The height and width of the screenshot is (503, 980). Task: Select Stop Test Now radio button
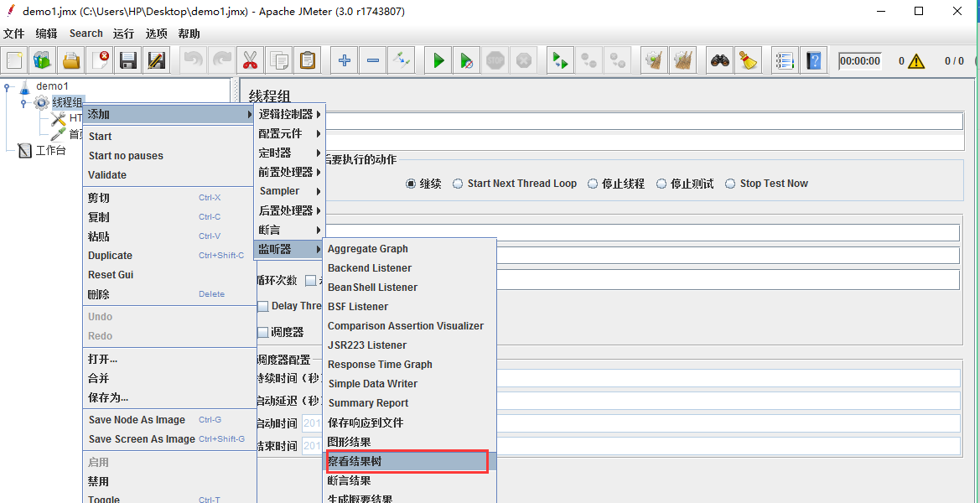pyautogui.click(x=730, y=184)
